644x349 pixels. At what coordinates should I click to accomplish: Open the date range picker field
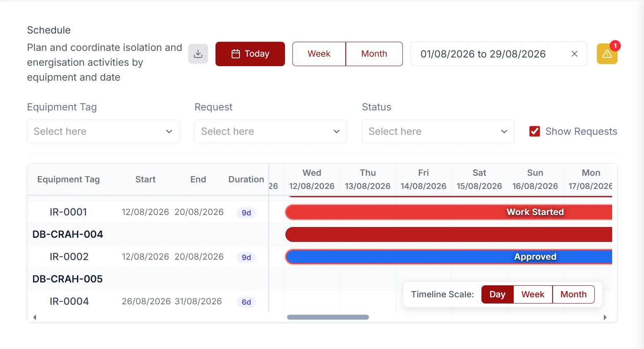point(498,54)
